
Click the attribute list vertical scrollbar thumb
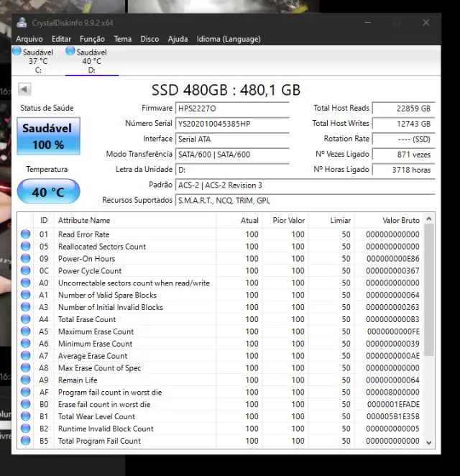click(x=429, y=290)
